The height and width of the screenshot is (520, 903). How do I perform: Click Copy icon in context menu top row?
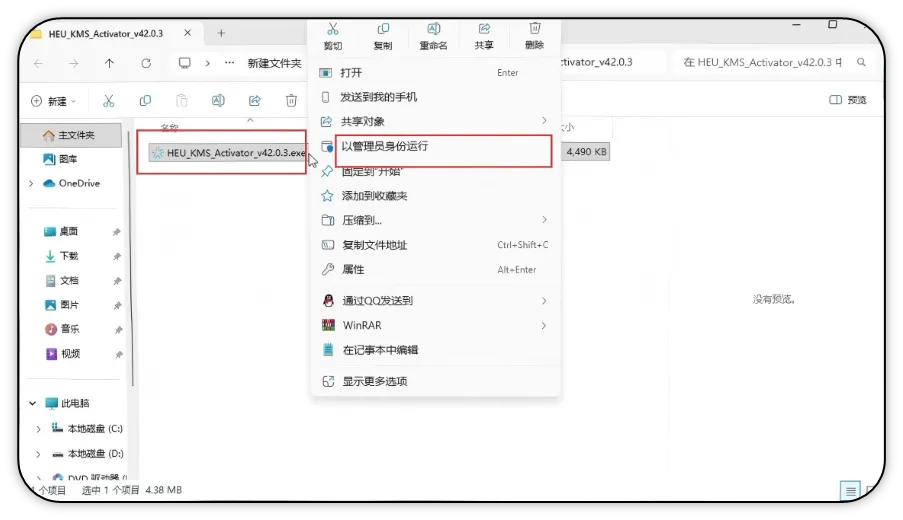383,29
